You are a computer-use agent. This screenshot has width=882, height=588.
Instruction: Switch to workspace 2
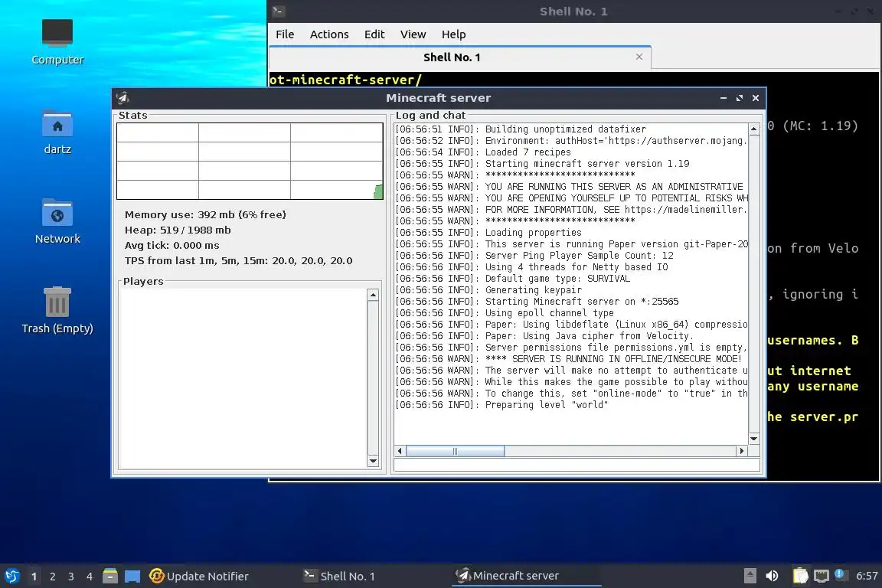52,577
